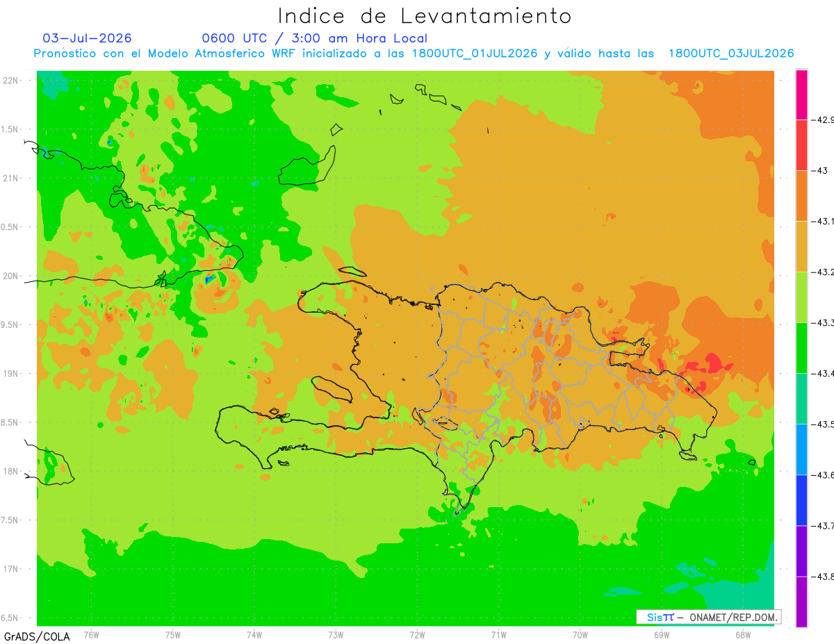Screen dimensions: 834x644
Task: Click the magenta swatch atop the color scale
Action: click(801, 94)
